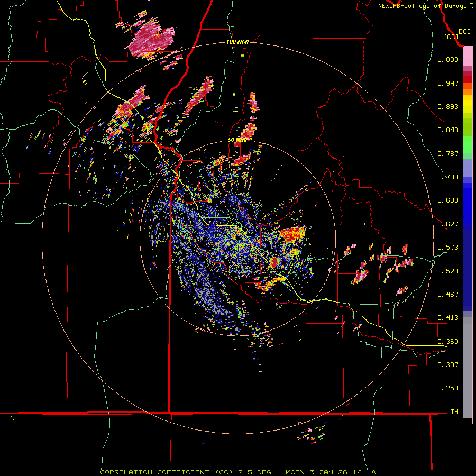Click the 0.893 scale label
The width and height of the screenshot is (476, 476).
click(448, 106)
